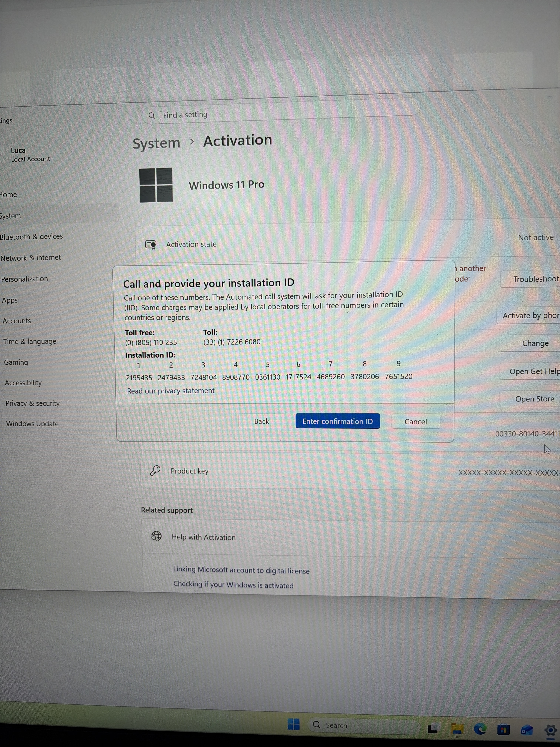Image resolution: width=560 pixels, height=747 pixels.
Task: Click the taskbar Search box
Action: pos(364,725)
